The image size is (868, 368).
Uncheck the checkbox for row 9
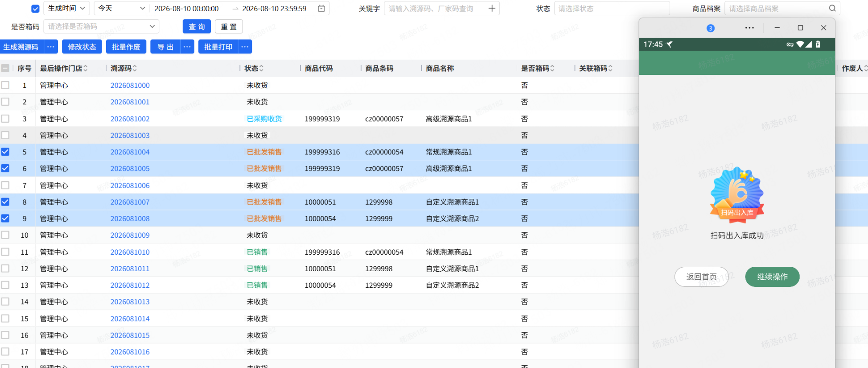(x=5, y=218)
